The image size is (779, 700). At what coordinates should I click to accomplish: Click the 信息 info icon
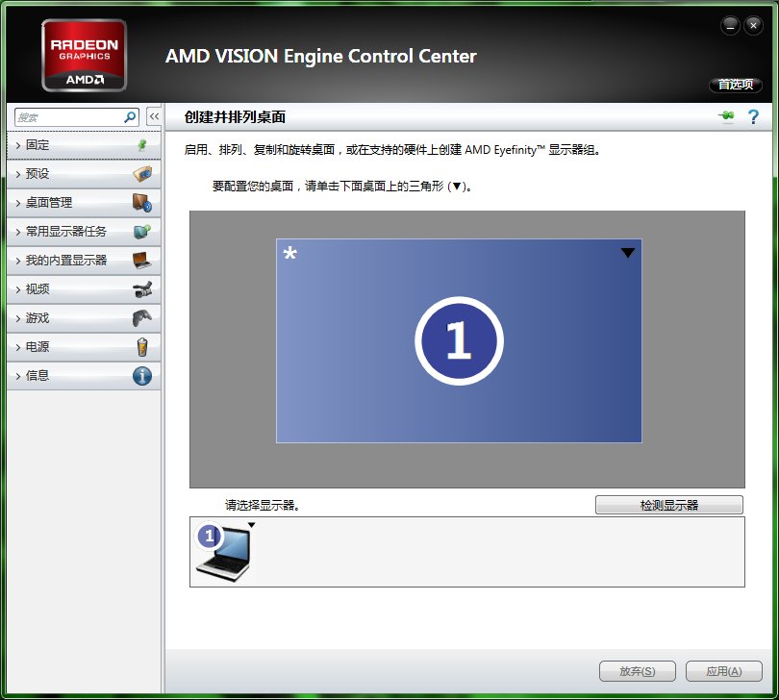[142, 376]
